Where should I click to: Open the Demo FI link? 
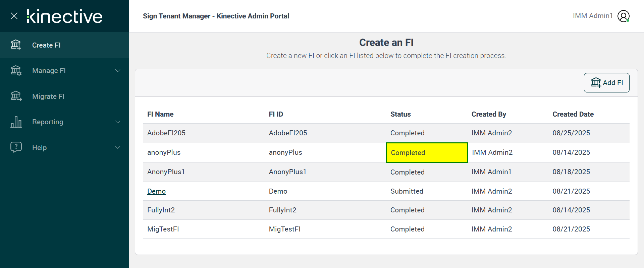(156, 191)
